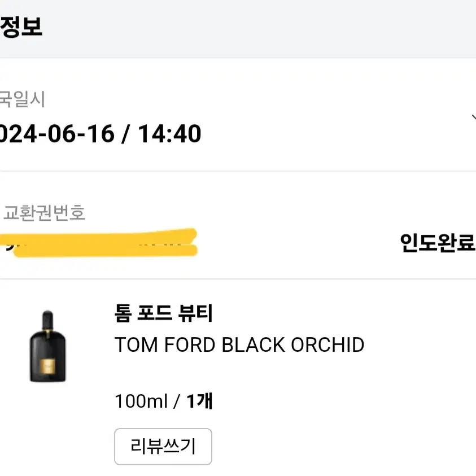476x476 pixels.
Task: Open the TOM FORD BLACK ORCHID product name
Action: tap(239, 345)
